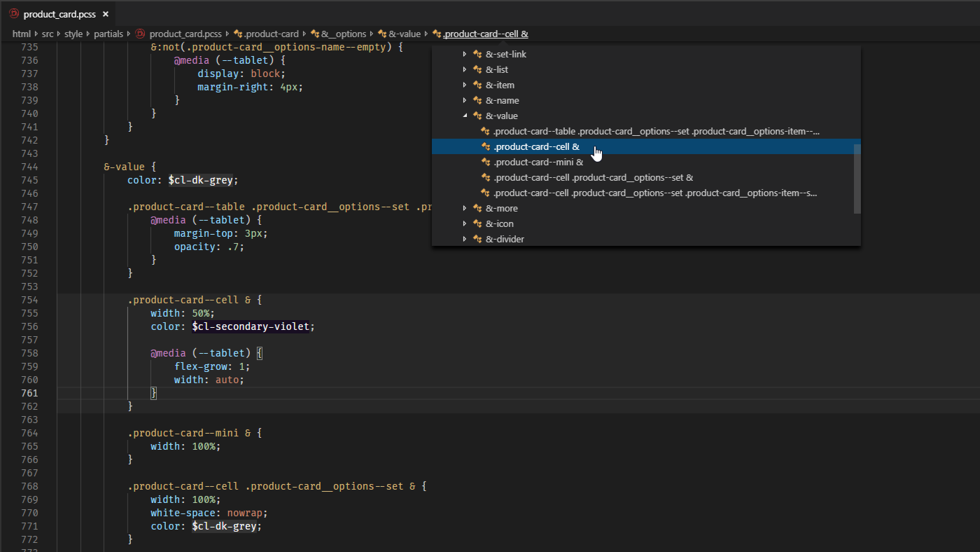Expand the &-list tree node
The width and height of the screenshot is (980, 552).
pyautogui.click(x=464, y=69)
